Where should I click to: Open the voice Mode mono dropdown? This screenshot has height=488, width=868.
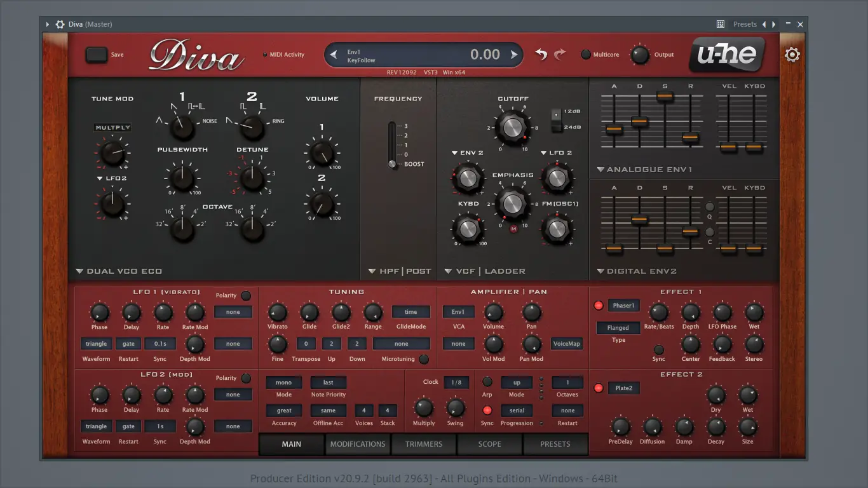pos(284,383)
